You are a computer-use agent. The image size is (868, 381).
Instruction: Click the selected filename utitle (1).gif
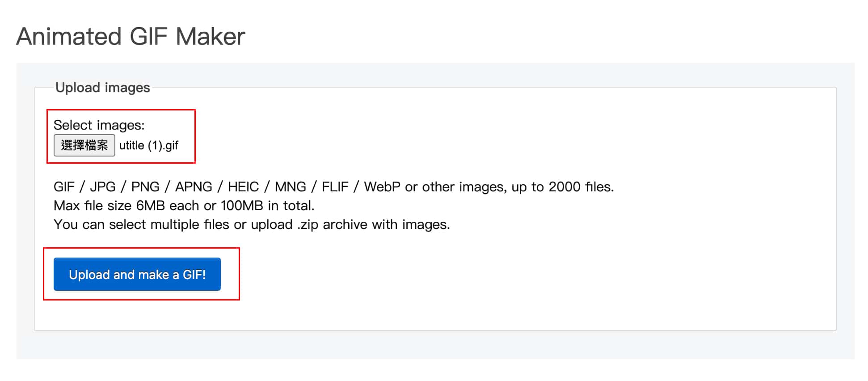pos(149,146)
